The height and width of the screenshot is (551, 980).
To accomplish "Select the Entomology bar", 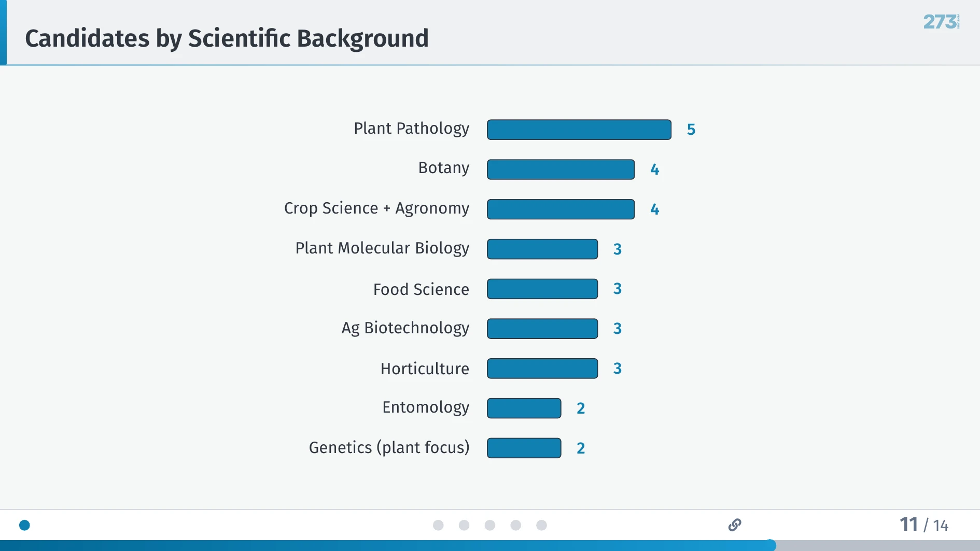I will (524, 408).
